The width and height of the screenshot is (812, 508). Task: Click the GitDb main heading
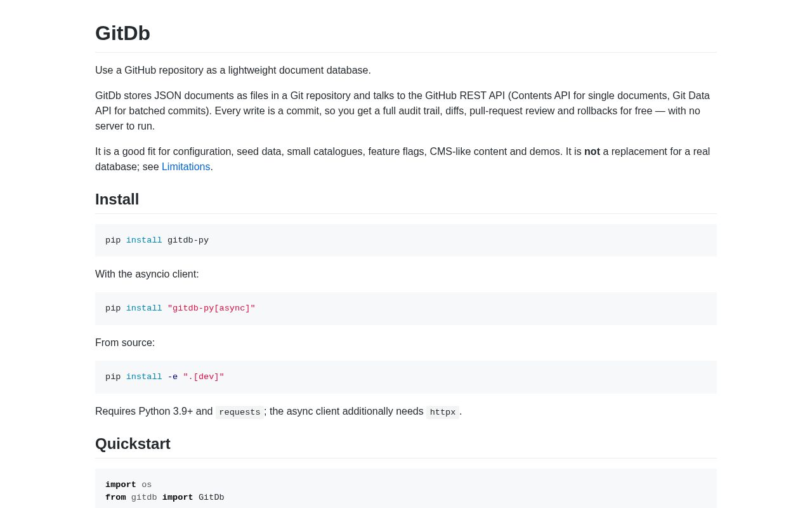(122, 33)
